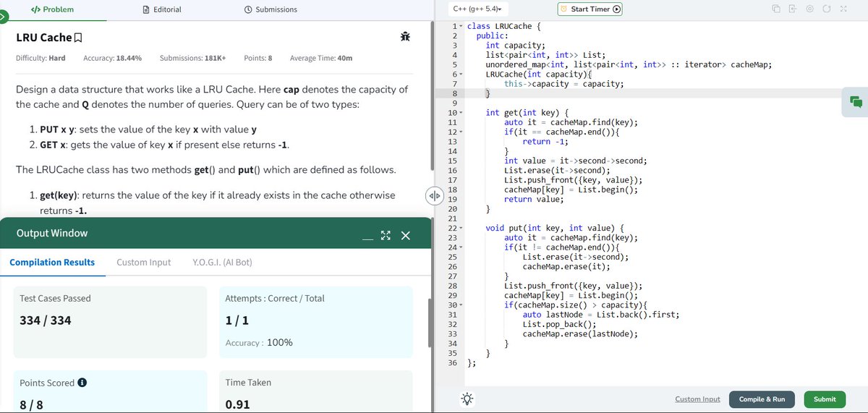The image size is (868, 413).
Task: Collapse the put function fold at line 22
Action: (x=461, y=228)
